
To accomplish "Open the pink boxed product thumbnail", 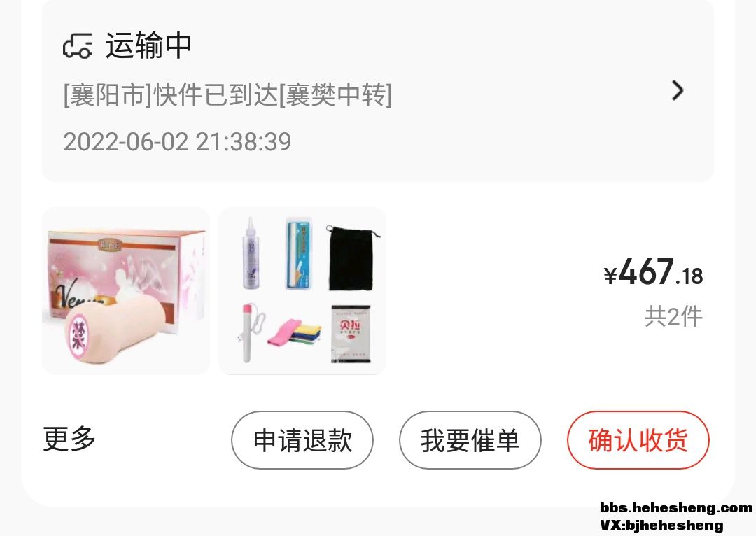I will tap(126, 291).
